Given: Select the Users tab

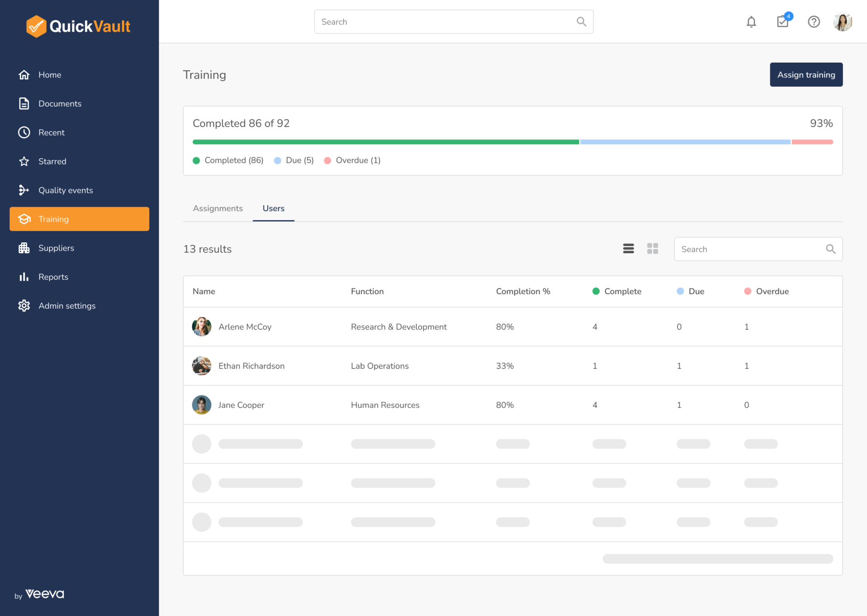Looking at the screenshot, I should tap(273, 208).
